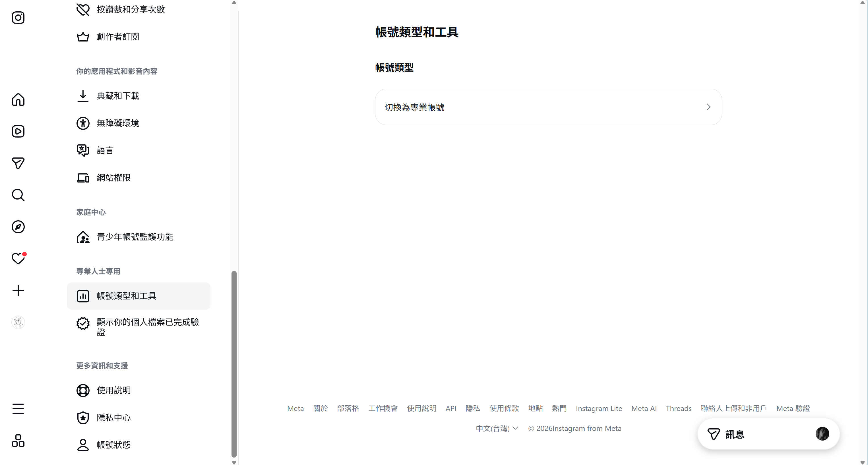This screenshot has width=868, height=465.
Task: Open the Meta 驗證 footer link
Action: point(793,408)
